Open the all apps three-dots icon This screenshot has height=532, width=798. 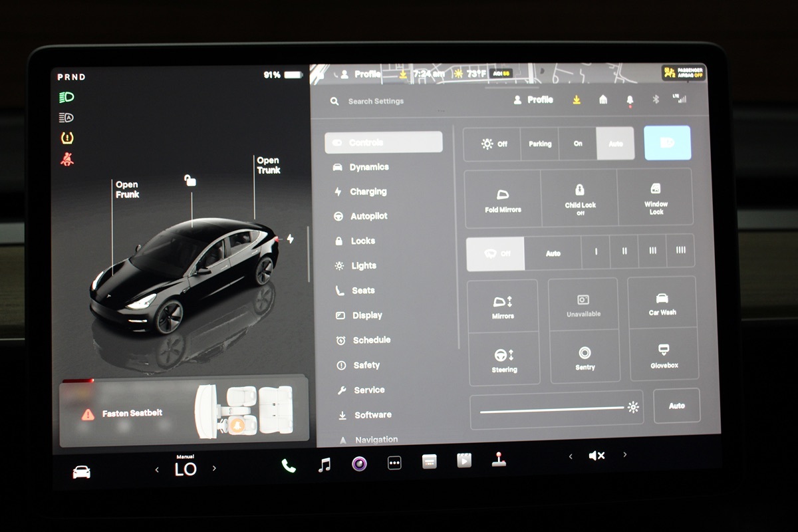[394, 464]
